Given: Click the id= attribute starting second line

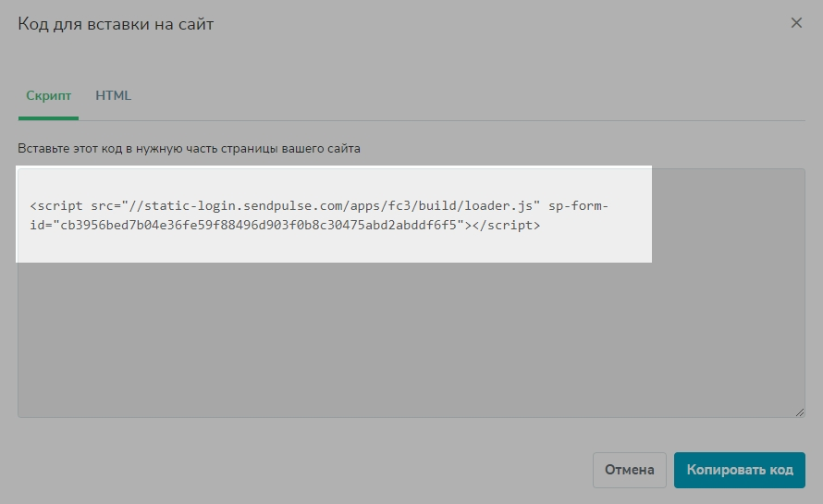Looking at the screenshot, I should tap(41, 226).
